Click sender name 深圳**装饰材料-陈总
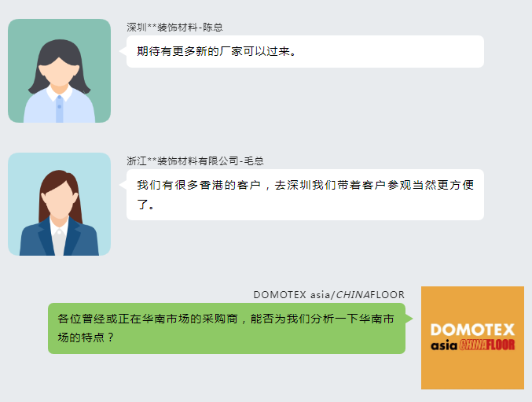Image resolution: width=532 pixels, height=402 pixels. click(x=174, y=28)
